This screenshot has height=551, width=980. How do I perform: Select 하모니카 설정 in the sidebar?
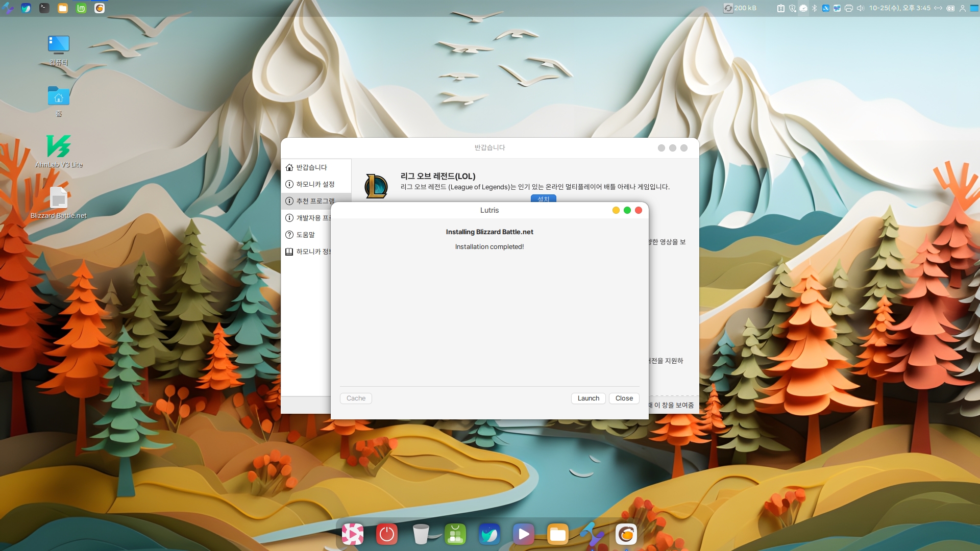(x=315, y=184)
